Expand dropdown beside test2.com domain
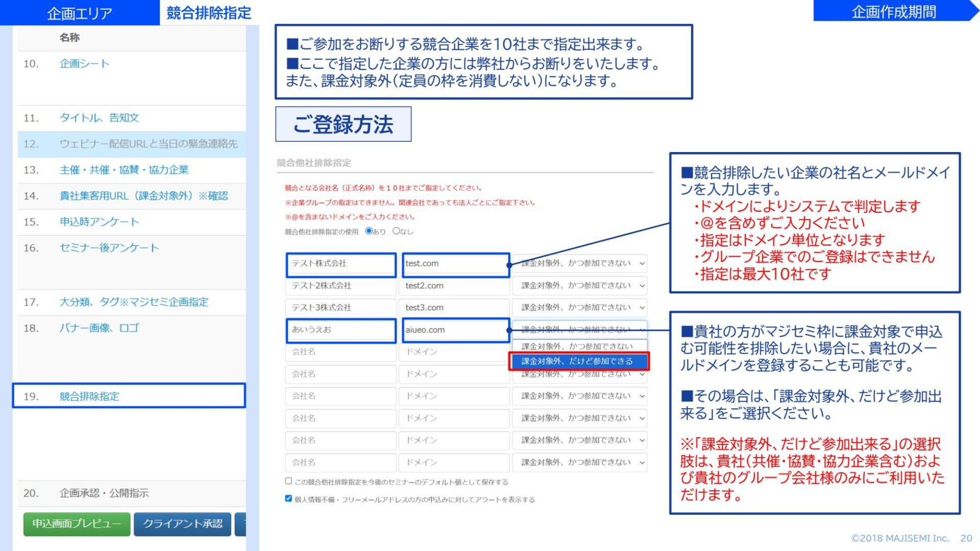Screen dimensions: 980x551 pyautogui.click(x=580, y=286)
